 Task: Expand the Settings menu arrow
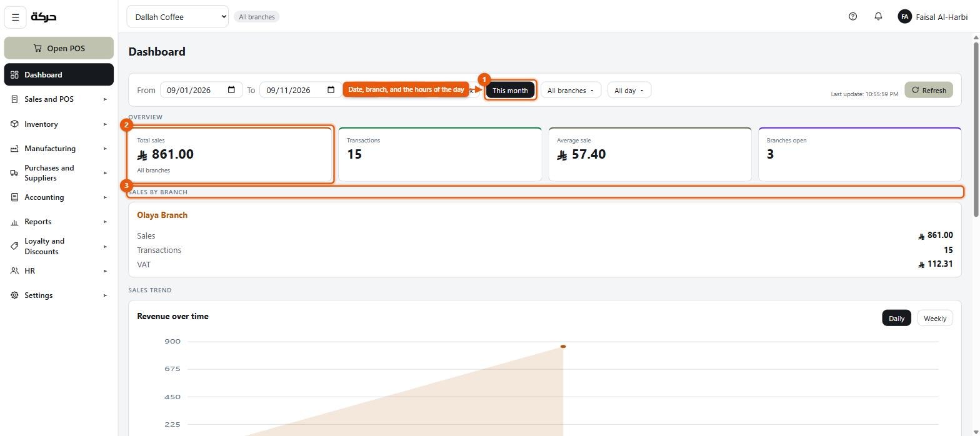105,295
